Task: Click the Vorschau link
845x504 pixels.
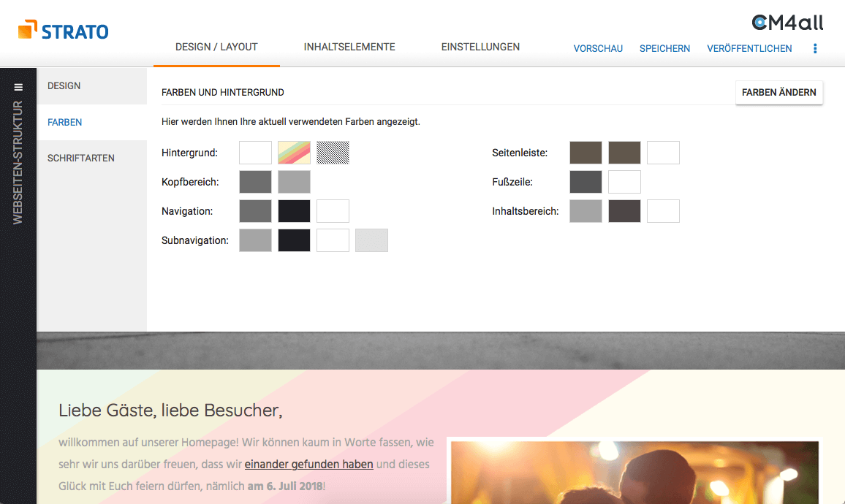Action: 598,48
